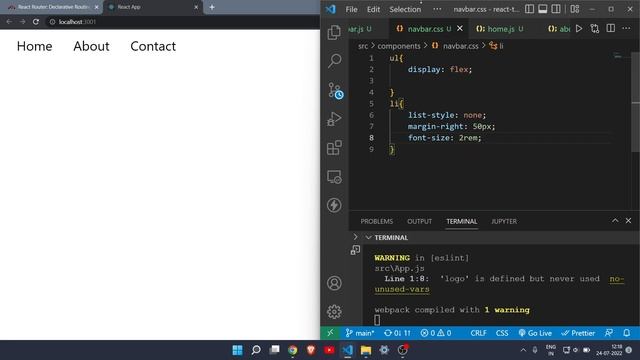Image resolution: width=640 pixels, height=360 pixels.
Task: Toggle the secondary sidebar layout icon
Action: [556, 9]
